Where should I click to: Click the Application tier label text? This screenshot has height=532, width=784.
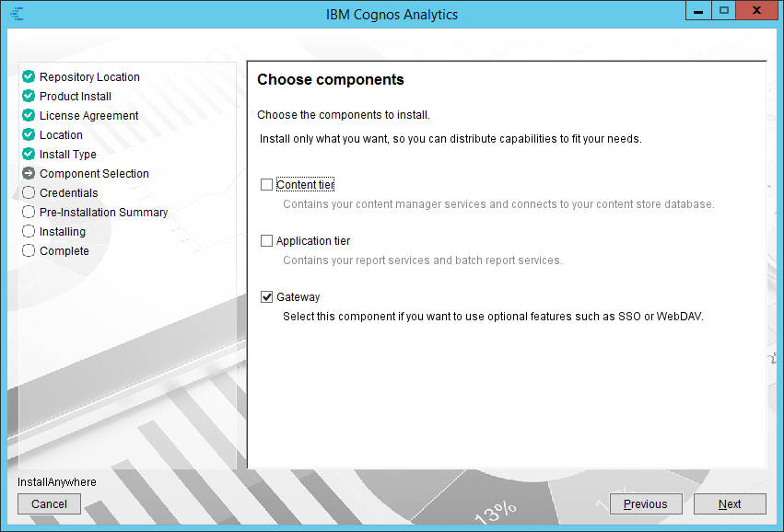(x=313, y=241)
